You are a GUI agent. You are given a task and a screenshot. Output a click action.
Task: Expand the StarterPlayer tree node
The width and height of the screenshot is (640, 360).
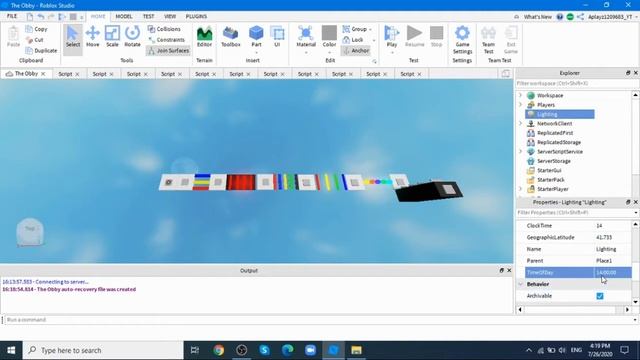520,189
